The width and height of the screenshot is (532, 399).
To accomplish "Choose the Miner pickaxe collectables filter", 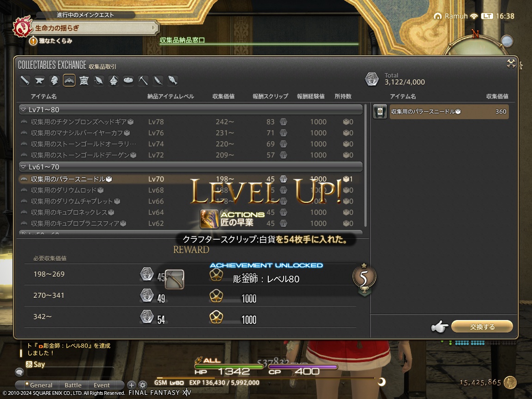I will coord(143,80).
